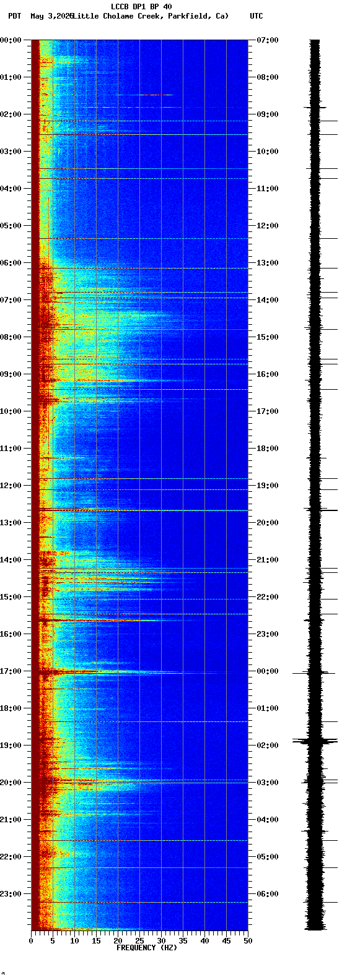
Task: Select the "UTC" timezone label at top
Action: pyautogui.click(x=256, y=16)
